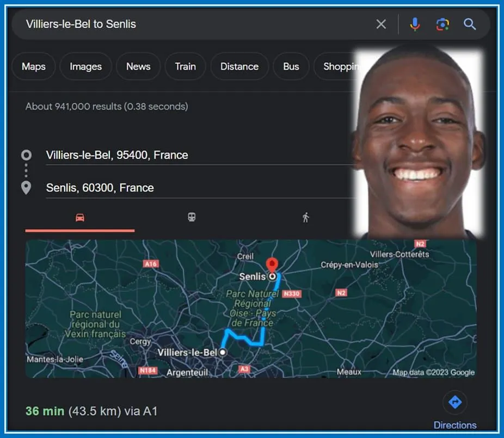
Task: Select the driving car mode tab
Action: [x=80, y=218]
